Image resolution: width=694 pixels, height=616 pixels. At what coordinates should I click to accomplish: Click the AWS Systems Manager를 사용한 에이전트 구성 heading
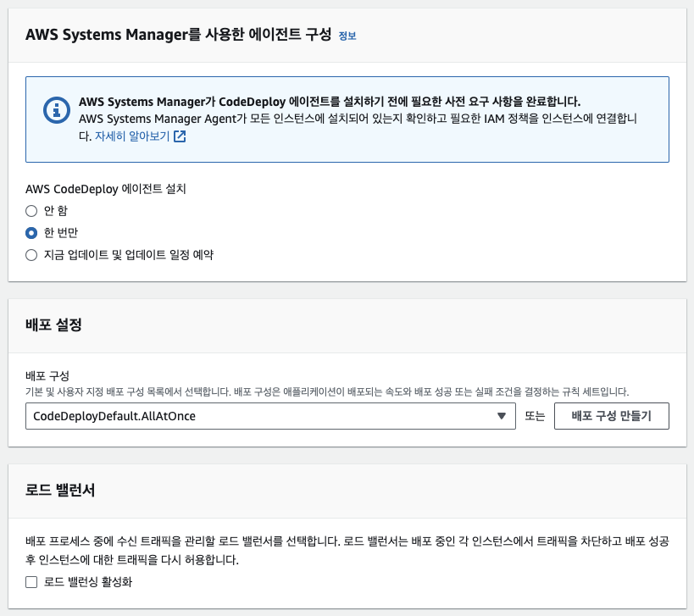[178, 35]
